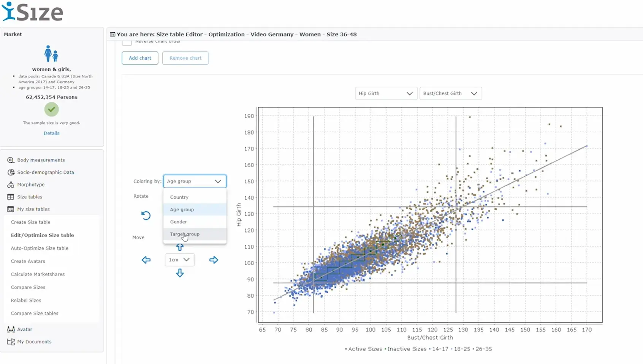Viewport: 643px width, 364px height.
Task: Click the 62,452,354 Persons text
Action: coord(51,97)
